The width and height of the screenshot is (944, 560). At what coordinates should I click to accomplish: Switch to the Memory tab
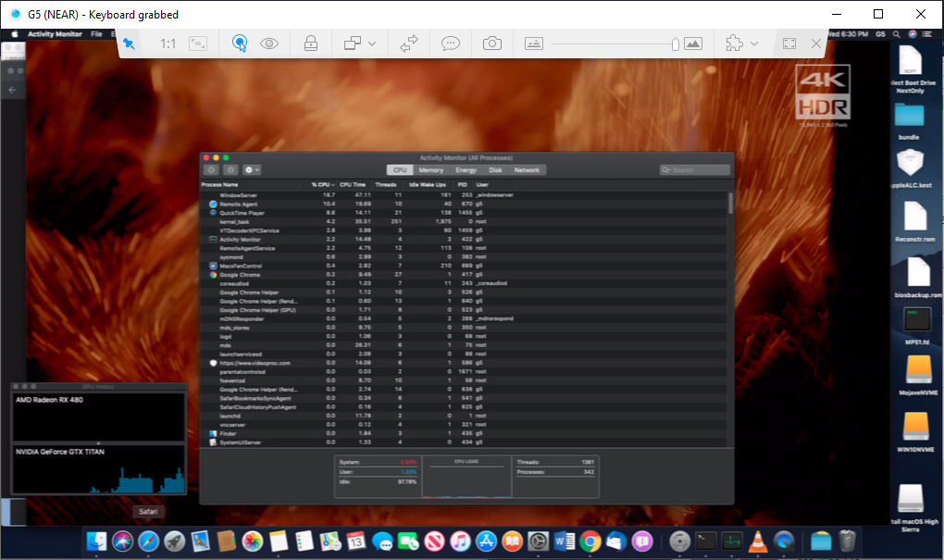point(431,169)
